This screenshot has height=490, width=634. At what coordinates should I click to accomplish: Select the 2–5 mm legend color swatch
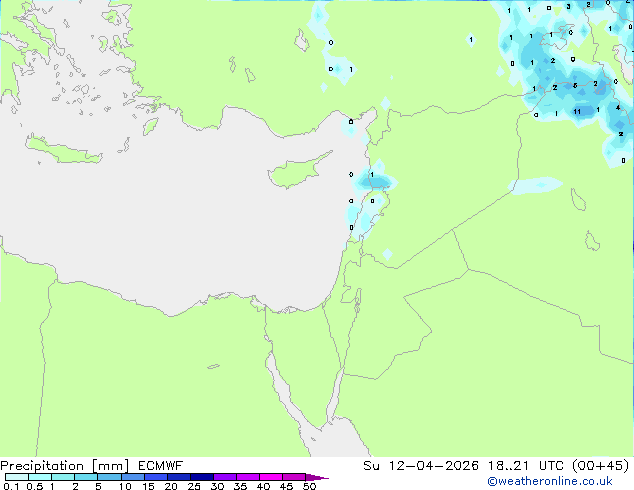coord(86,477)
